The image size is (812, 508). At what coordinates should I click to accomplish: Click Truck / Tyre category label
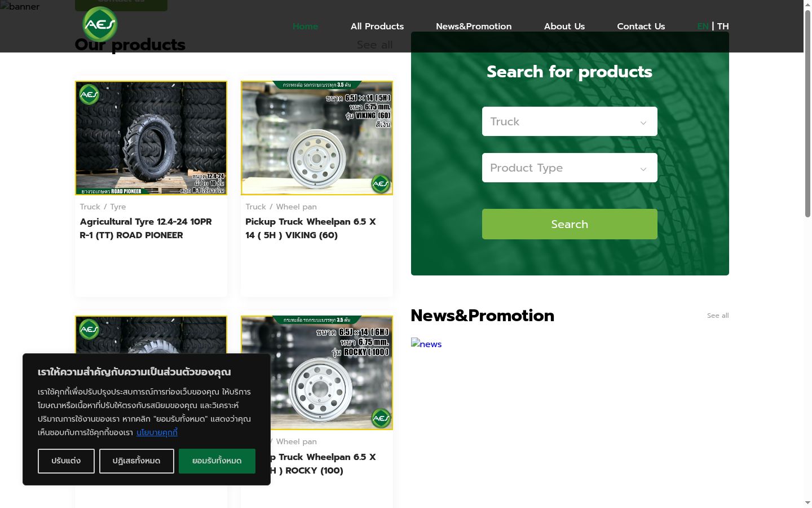pyautogui.click(x=103, y=207)
